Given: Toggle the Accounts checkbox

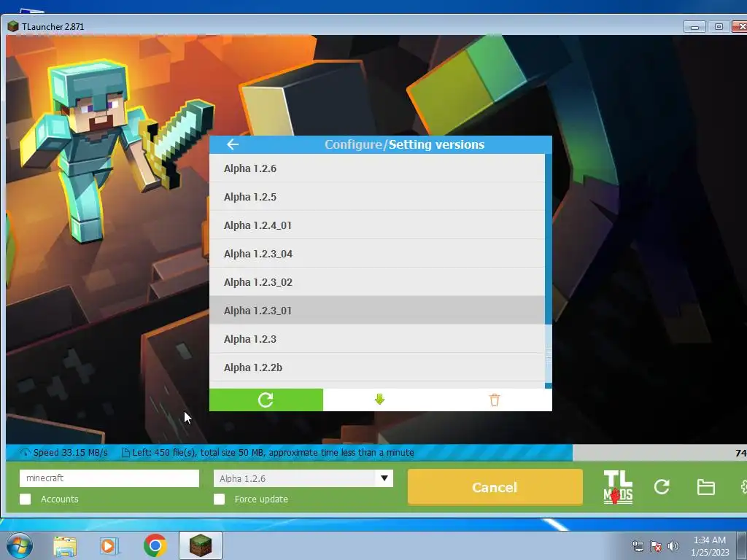Looking at the screenshot, I should pyautogui.click(x=26, y=499).
